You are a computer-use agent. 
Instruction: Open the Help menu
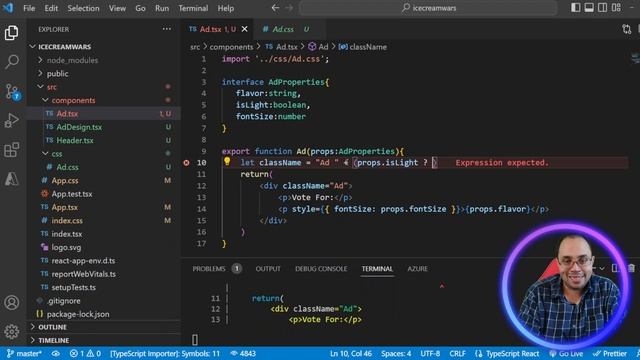click(226, 8)
